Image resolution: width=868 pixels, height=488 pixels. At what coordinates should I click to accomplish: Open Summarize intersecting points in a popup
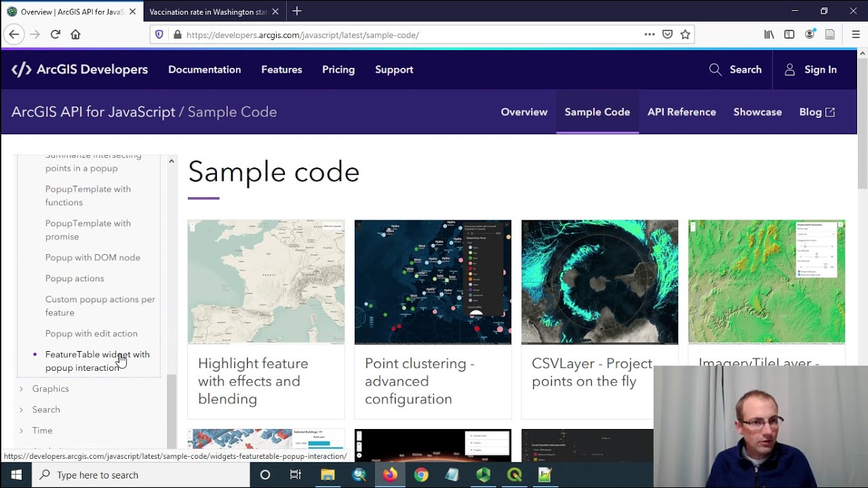(x=94, y=162)
